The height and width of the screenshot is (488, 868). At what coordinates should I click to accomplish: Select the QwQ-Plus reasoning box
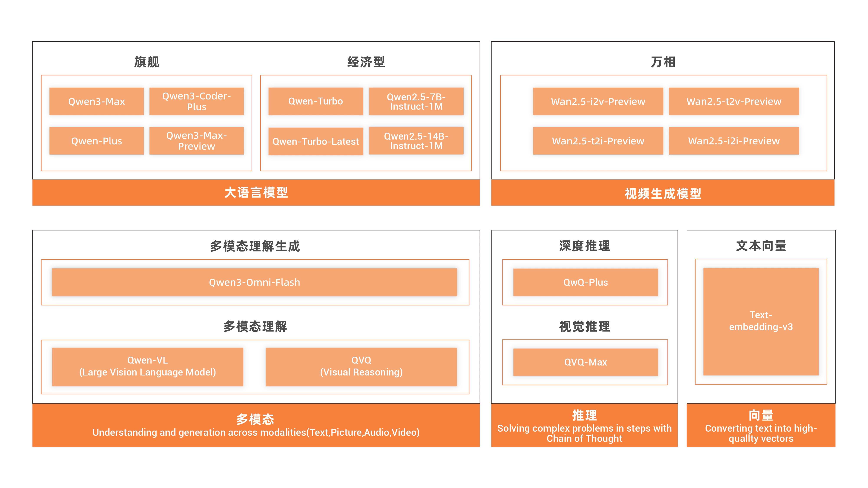tap(585, 282)
